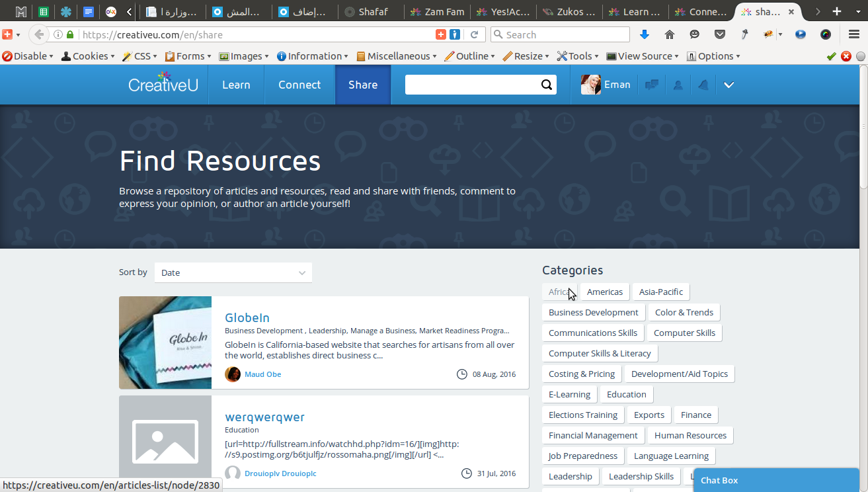Click the browser reload page icon
Screen dimensions: 868x492
[475, 34]
